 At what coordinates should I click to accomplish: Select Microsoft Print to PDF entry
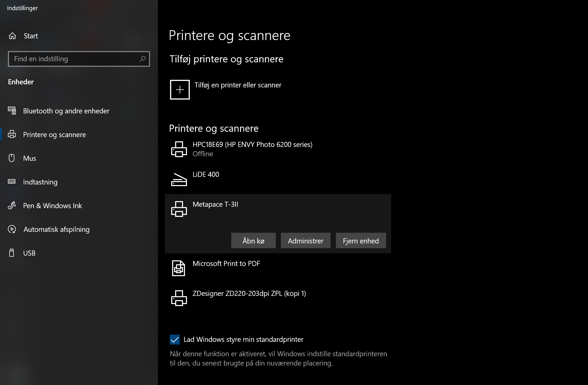278,268
